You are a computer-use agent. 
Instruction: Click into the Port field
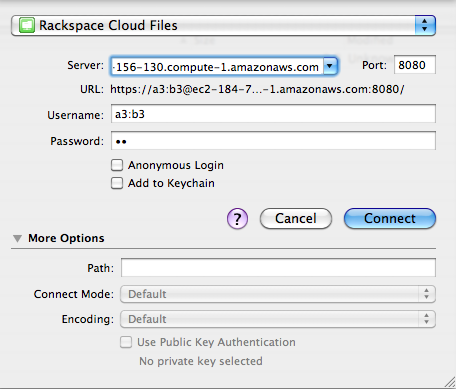coord(415,65)
